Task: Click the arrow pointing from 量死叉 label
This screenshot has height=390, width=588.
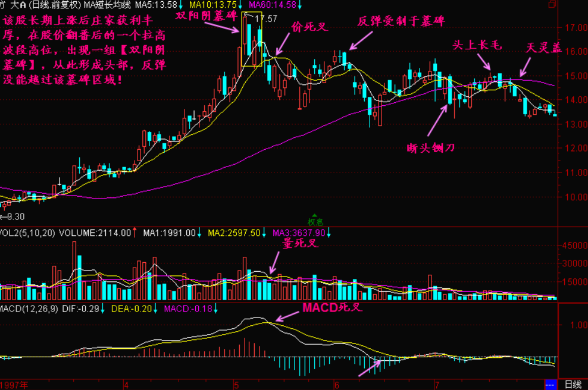Action: tap(274, 262)
